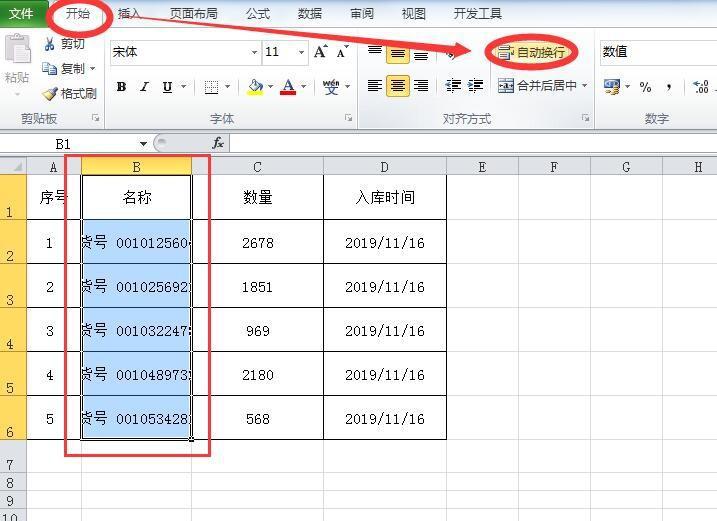The width and height of the screenshot is (717, 521).
Task: Switch to the 数据 data tab
Action: pos(310,14)
